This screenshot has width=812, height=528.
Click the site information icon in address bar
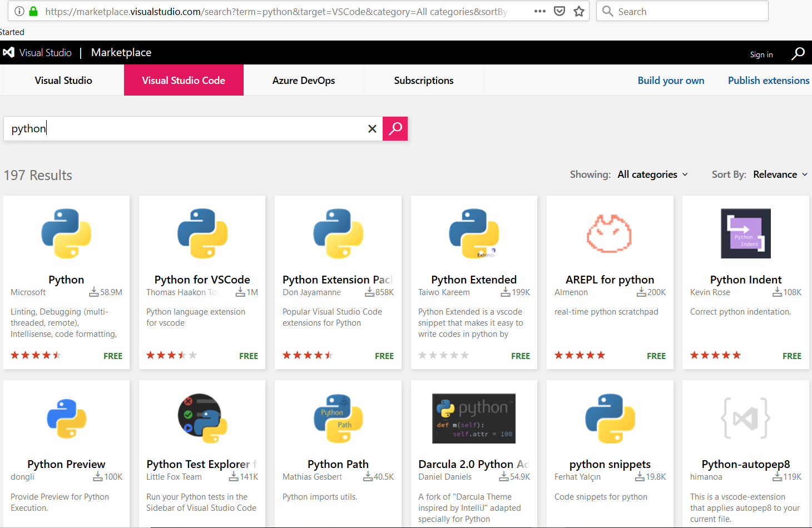19,11
